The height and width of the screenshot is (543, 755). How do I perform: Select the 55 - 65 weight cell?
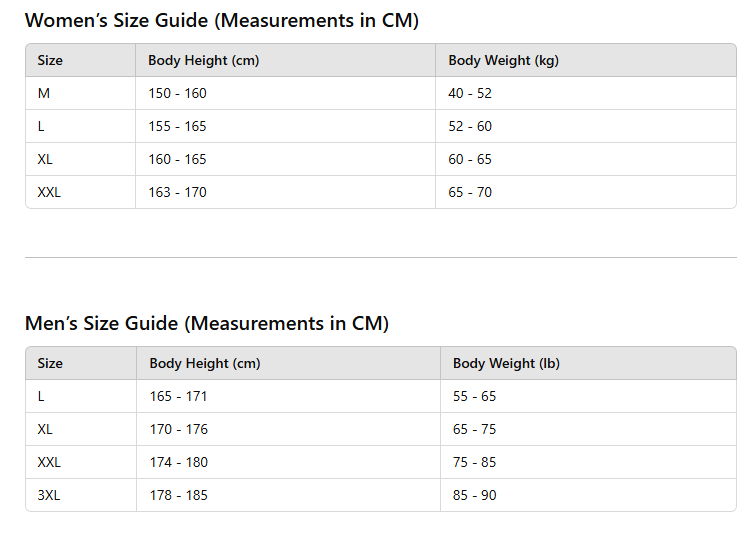(x=474, y=396)
